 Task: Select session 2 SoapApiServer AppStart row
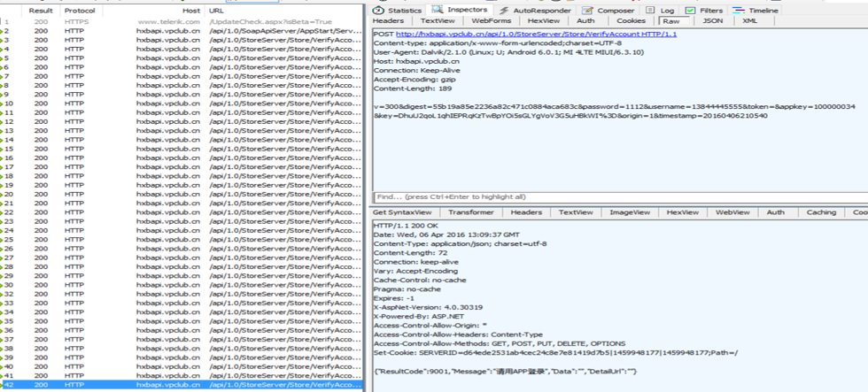pos(182,31)
